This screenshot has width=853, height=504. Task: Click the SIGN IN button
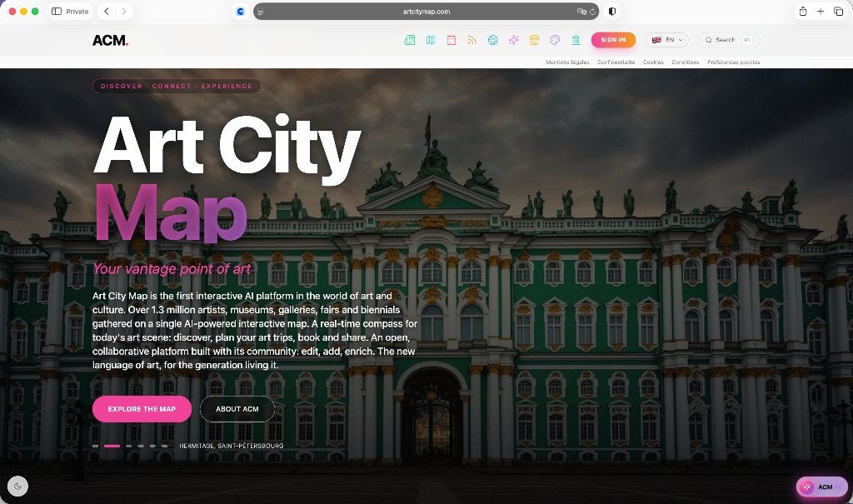click(613, 40)
